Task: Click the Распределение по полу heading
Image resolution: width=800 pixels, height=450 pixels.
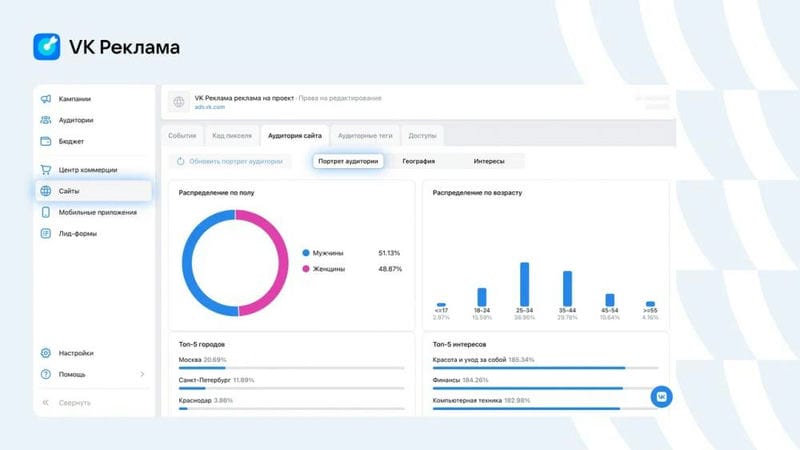Action: (216, 193)
